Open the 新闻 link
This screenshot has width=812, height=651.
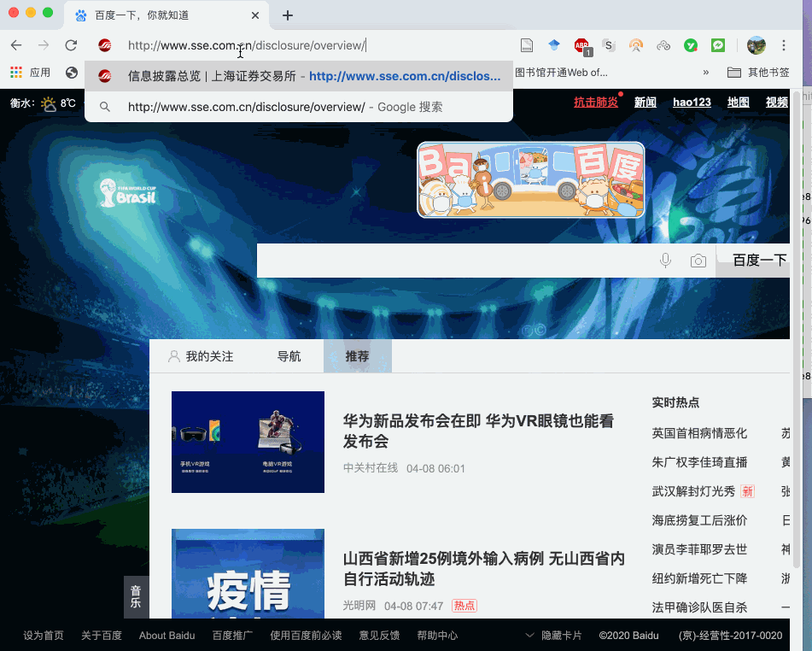click(x=646, y=103)
